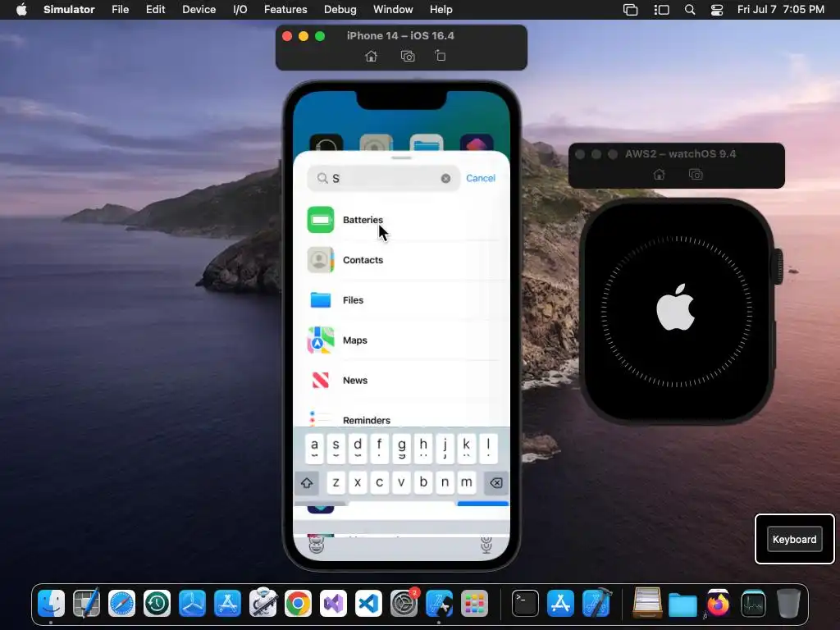Click the Apple Watch simulator screen
This screenshot has height=630, width=840.
pos(676,311)
